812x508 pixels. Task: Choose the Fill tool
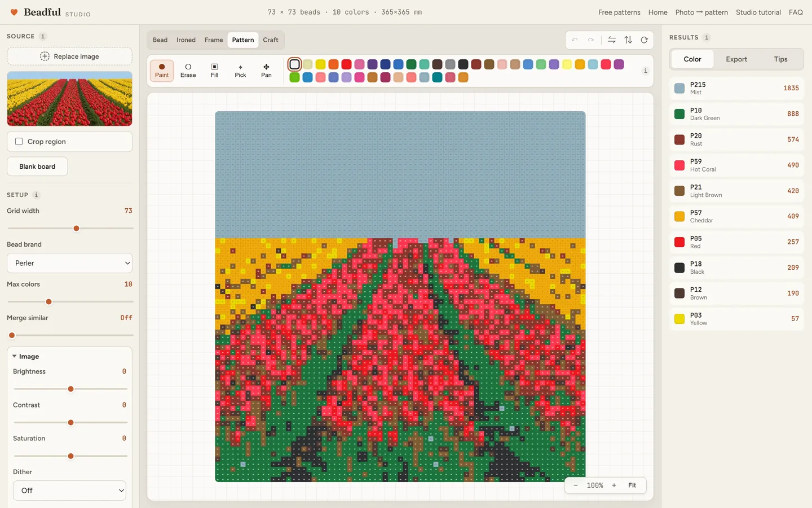214,71
